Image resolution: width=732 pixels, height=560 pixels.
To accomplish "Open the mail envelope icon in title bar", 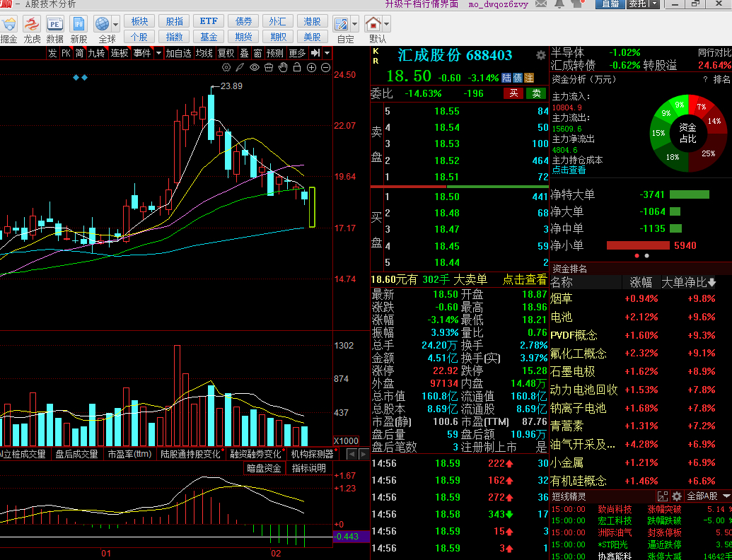I will coord(541,4).
